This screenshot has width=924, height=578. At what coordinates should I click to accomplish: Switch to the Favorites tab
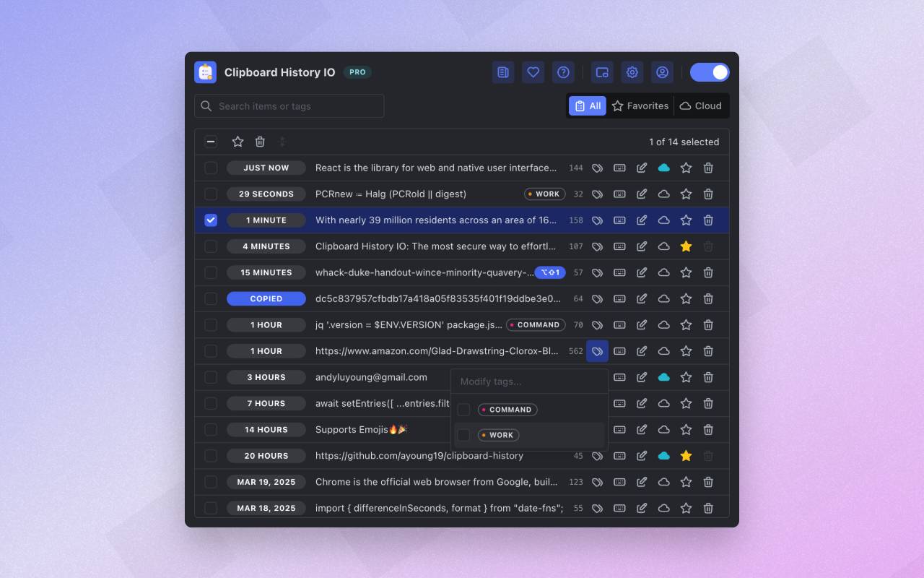pyautogui.click(x=640, y=105)
